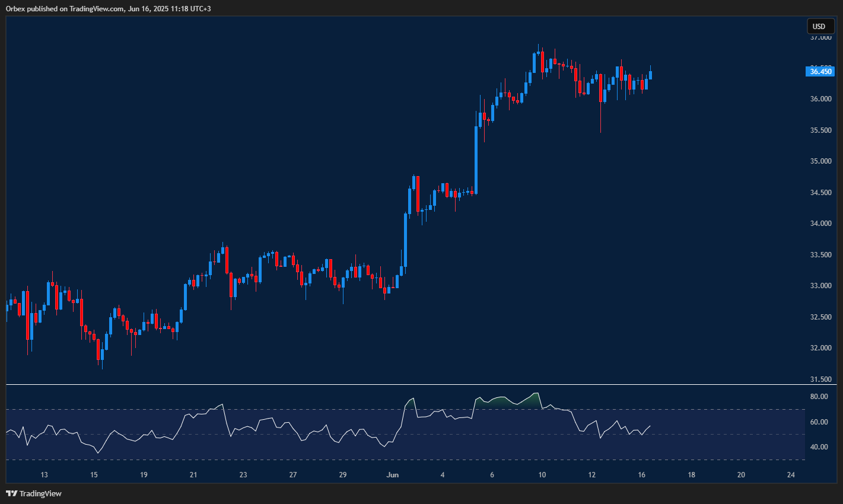This screenshot has width=843, height=504.
Task: Click the date label 16 on time axis
Action: (x=642, y=474)
